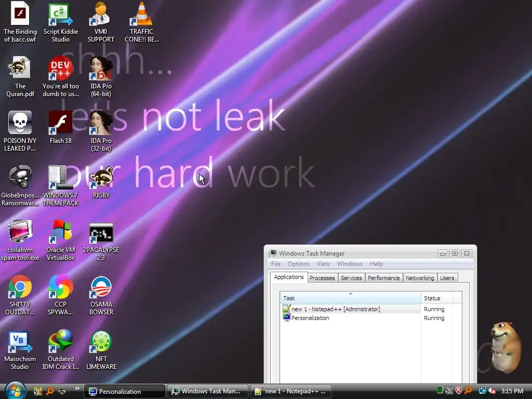Close the Windows Task Manager window

coord(467,254)
